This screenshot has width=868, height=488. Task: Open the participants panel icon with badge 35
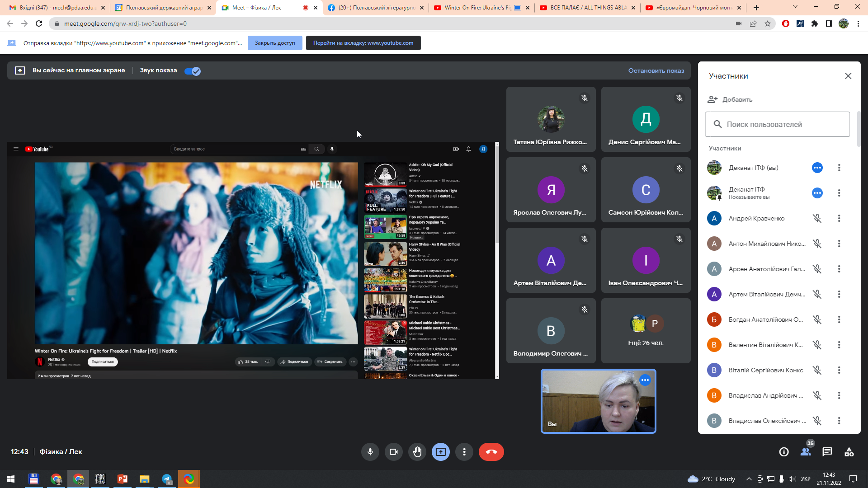(x=806, y=452)
